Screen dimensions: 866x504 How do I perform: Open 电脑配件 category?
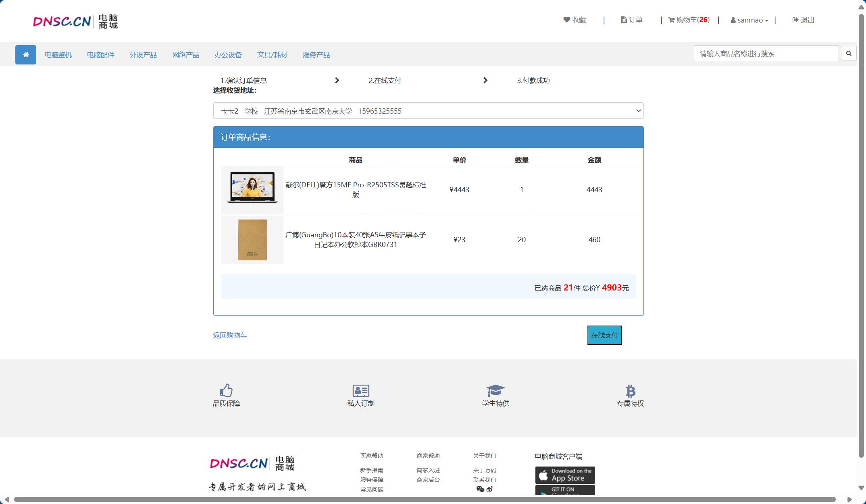[101, 55]
